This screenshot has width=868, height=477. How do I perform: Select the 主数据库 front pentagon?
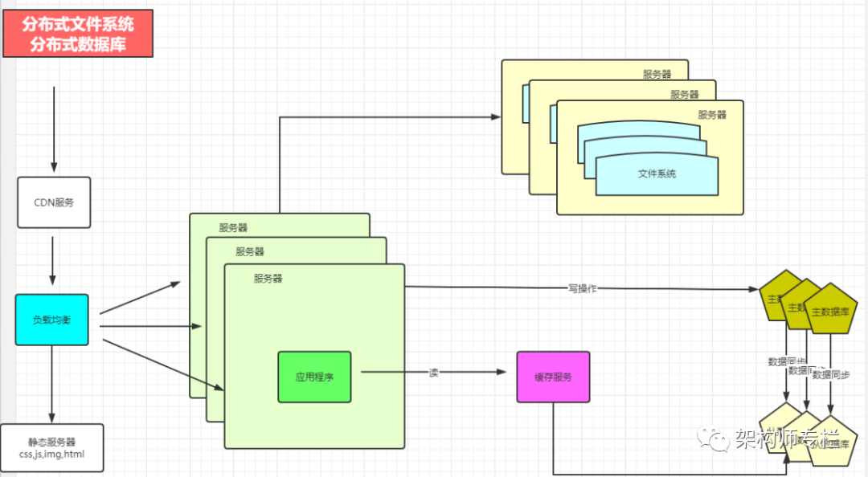[x=829, y=309]
